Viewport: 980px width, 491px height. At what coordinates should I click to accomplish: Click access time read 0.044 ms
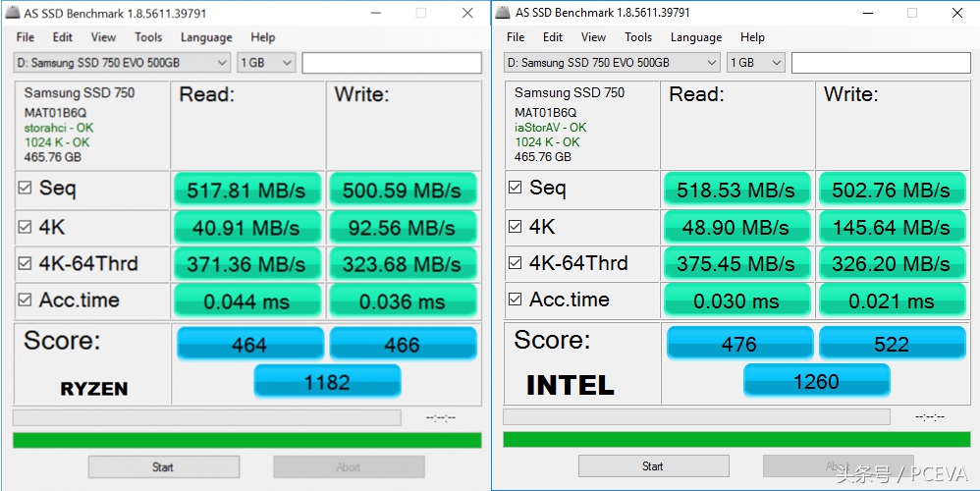click(x=246, y=301)
